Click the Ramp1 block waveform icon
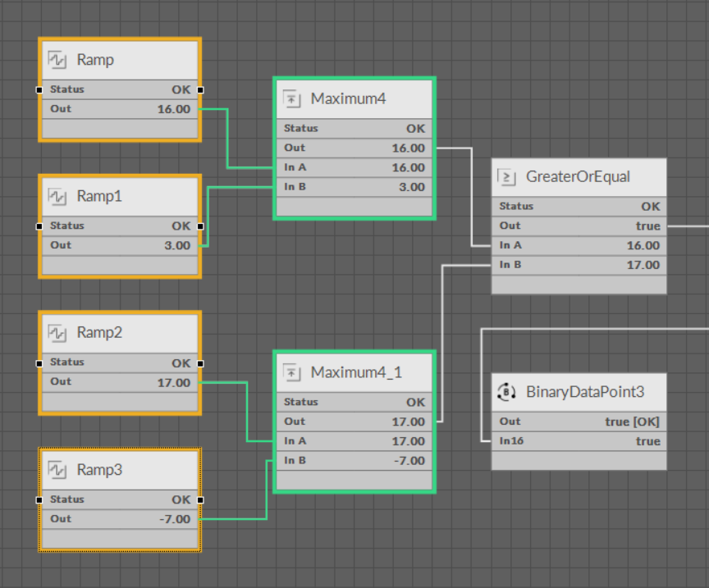709x588 pixels. pos(57,197)
